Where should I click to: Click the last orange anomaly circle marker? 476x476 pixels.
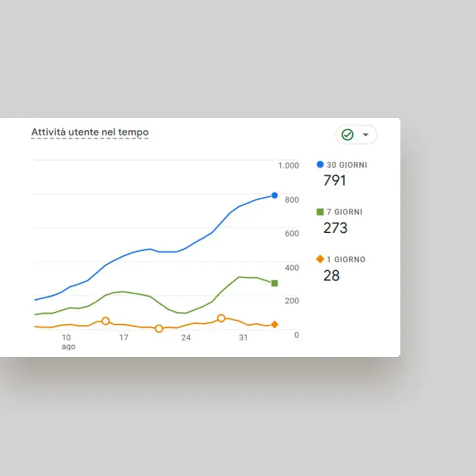pyautogui.click(x=221, y=318)
